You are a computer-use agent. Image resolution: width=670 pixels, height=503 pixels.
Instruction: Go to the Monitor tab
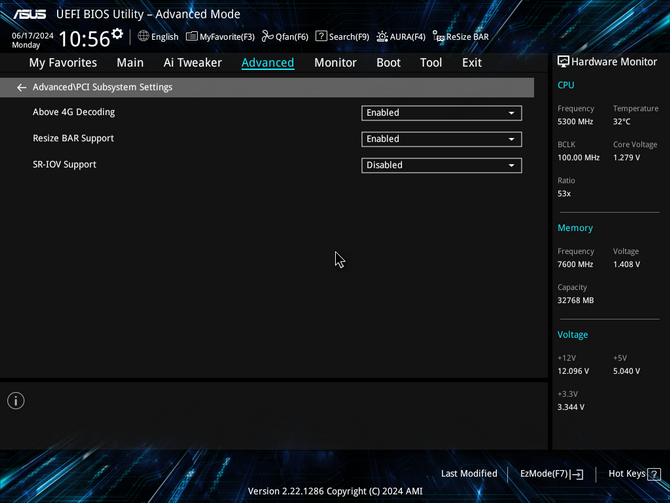[335, 63]
